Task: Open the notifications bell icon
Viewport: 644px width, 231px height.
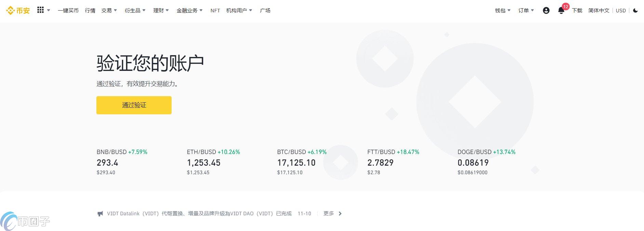Action: point(561,11)
